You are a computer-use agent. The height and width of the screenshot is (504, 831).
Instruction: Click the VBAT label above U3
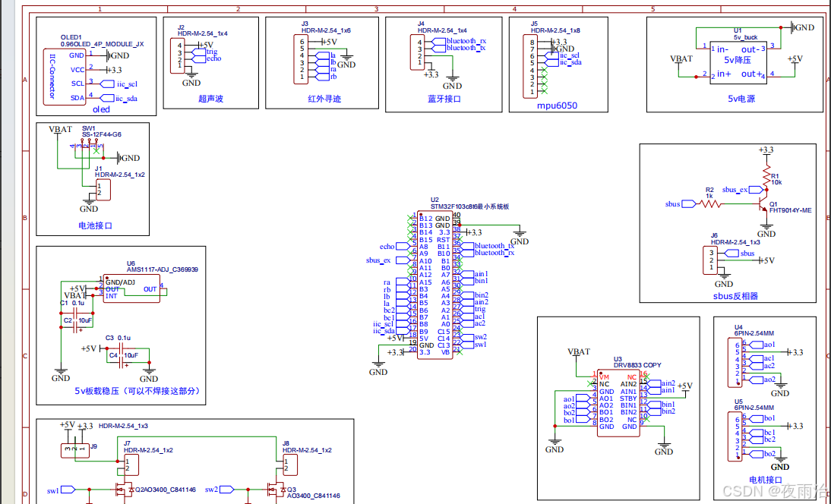pos(579,351)
